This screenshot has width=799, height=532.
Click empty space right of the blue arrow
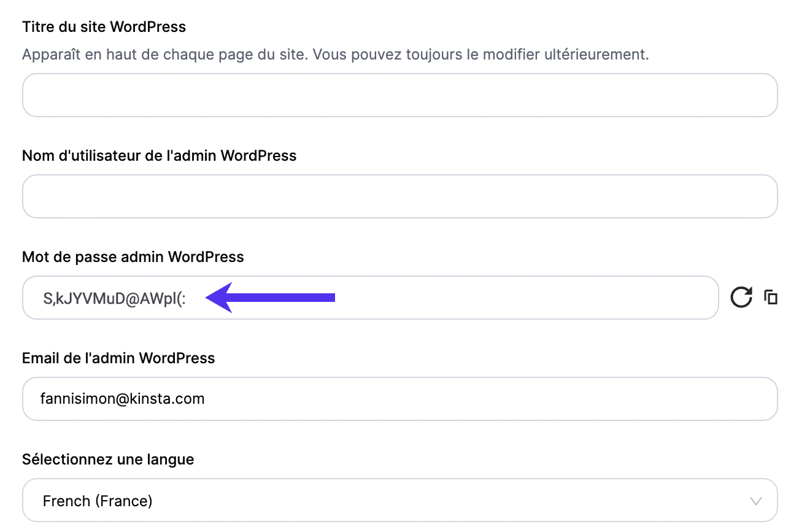522,298
